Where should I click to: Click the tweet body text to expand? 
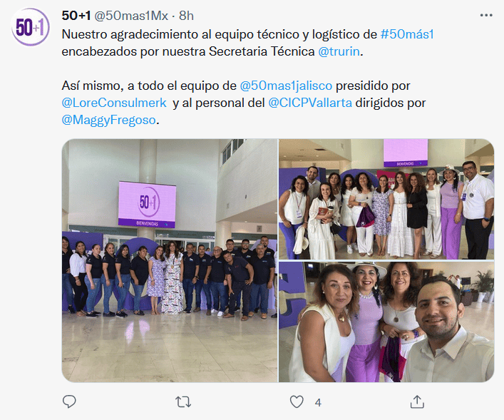[247, 77]
